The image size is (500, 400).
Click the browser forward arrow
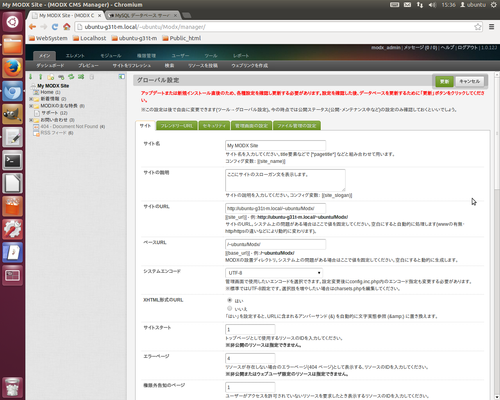[x=44, y=27]
